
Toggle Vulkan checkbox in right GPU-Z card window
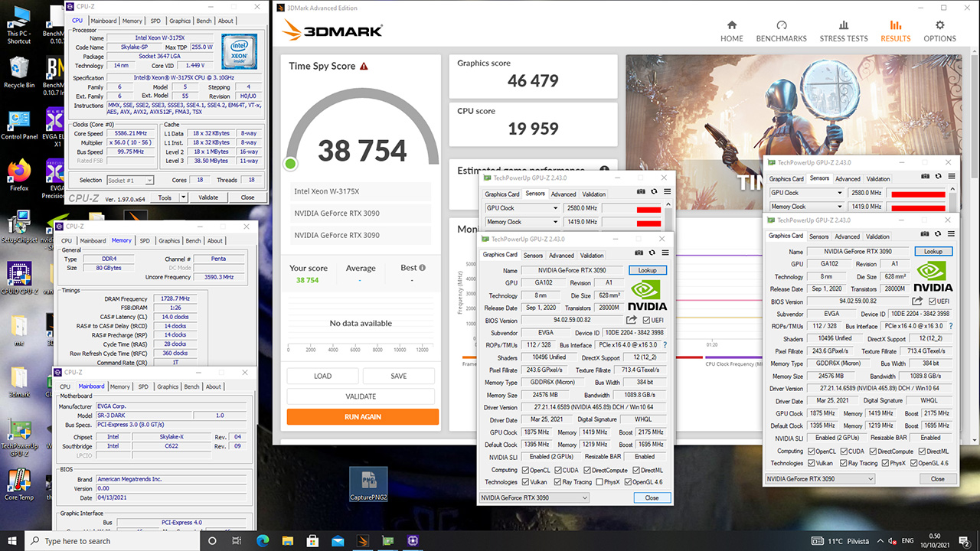tap(812, 463)
